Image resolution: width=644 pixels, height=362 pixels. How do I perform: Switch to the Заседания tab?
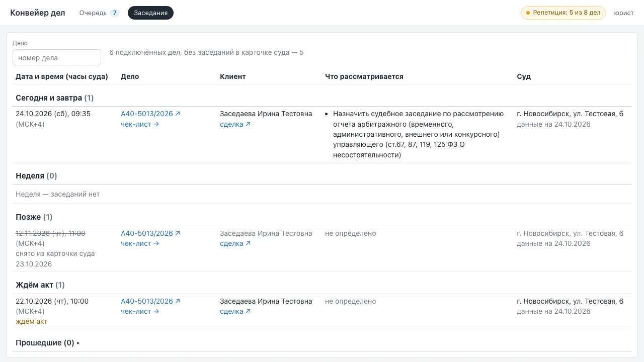point(150,13)
